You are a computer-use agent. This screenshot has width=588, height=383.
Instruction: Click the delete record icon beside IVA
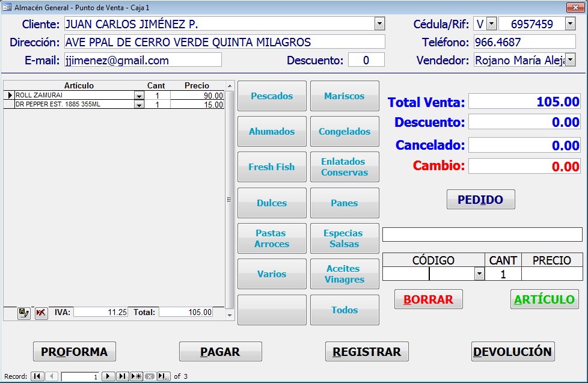pyautogui.click(x=41, y=313)
